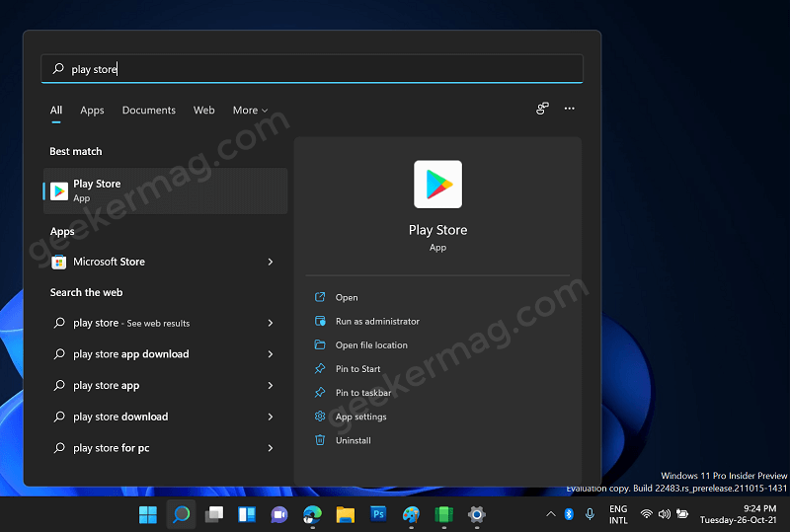790x532 pixels.
Task: Choose Open file location
Action: [371, 345]
